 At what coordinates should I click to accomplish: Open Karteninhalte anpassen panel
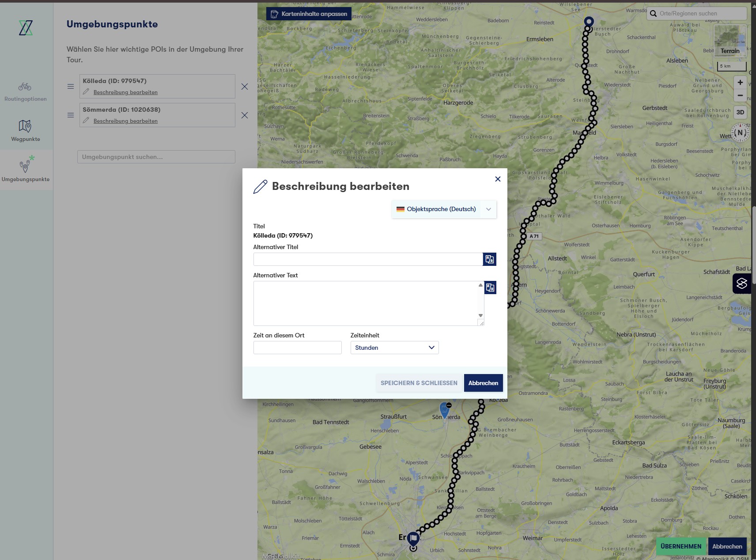click(x=309, y=14)
